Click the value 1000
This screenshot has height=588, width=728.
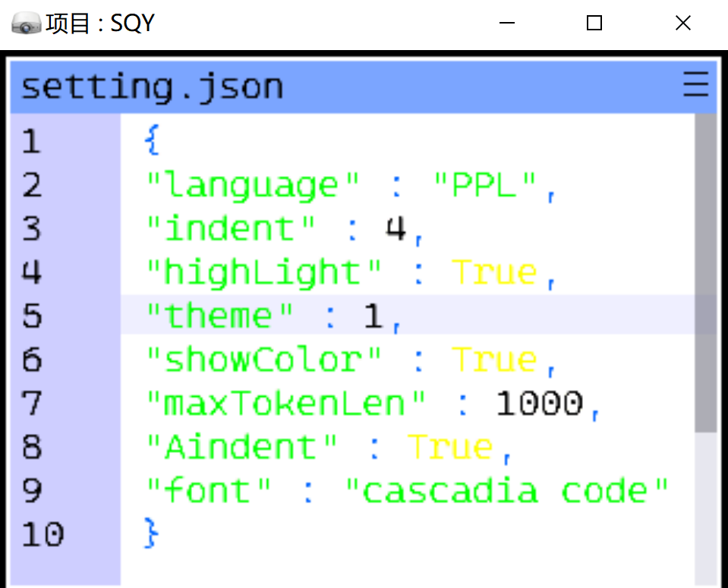[540, 404]
